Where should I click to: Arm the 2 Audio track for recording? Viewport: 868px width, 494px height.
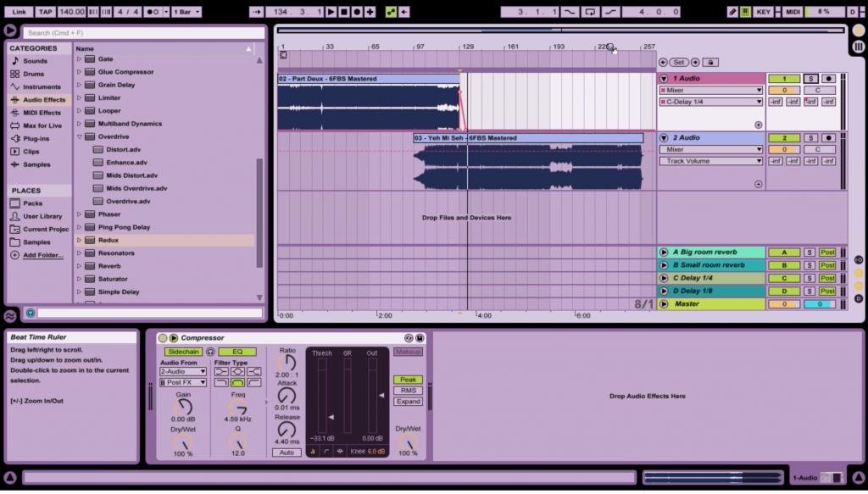point(829,138)
